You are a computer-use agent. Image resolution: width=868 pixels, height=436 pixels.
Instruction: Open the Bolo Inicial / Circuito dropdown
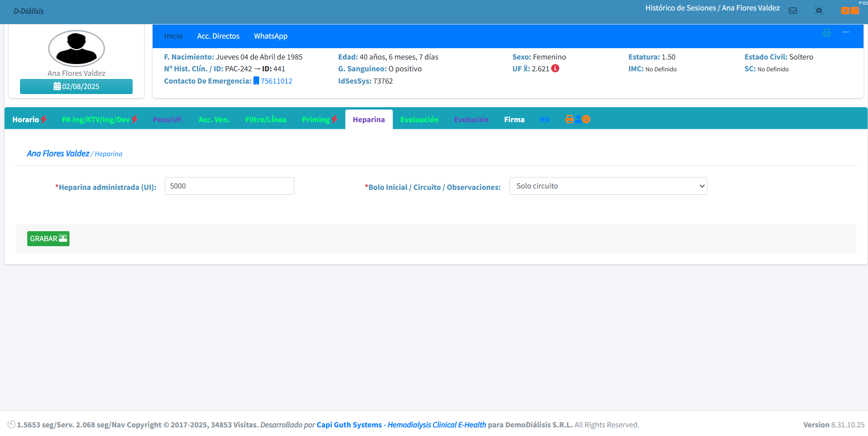[608, 186]
